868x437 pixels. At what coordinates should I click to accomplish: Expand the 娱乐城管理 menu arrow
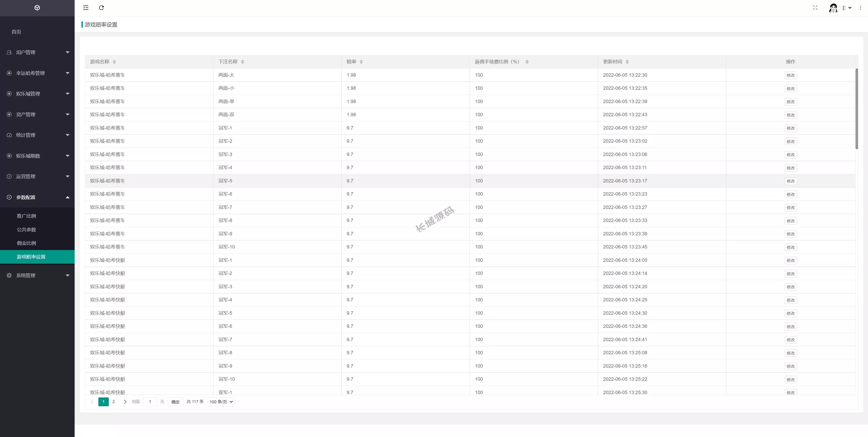(x=67, y=94)
